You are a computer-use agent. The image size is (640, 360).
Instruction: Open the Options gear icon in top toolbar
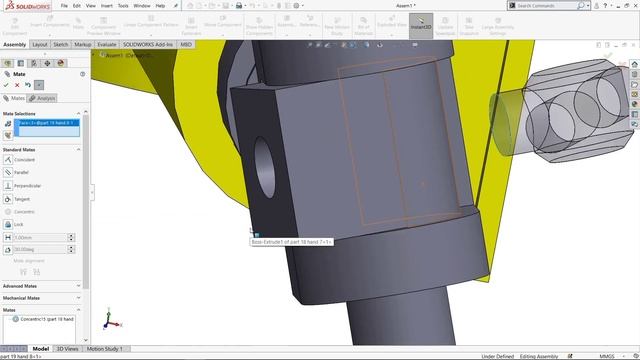(x=296, y=6)
